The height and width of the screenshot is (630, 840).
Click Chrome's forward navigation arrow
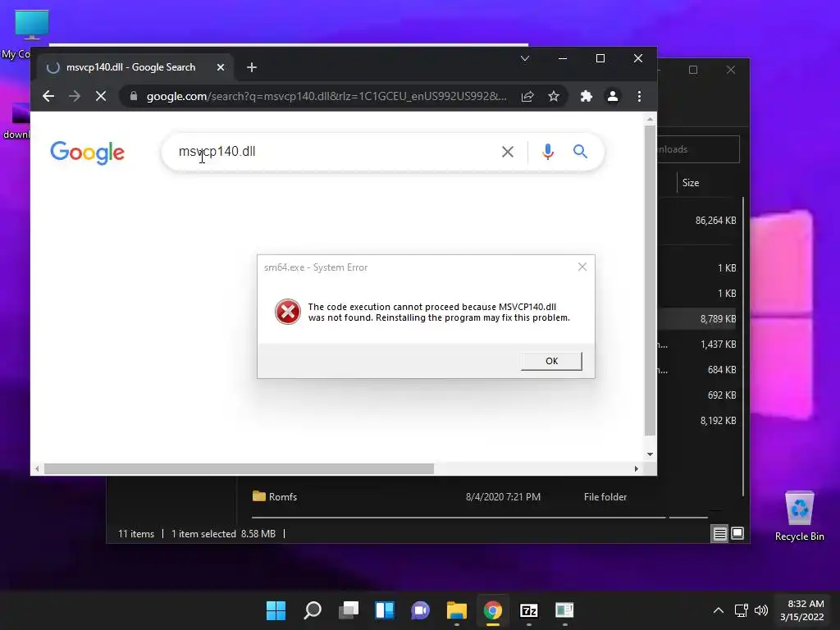[x=75, y=97]
